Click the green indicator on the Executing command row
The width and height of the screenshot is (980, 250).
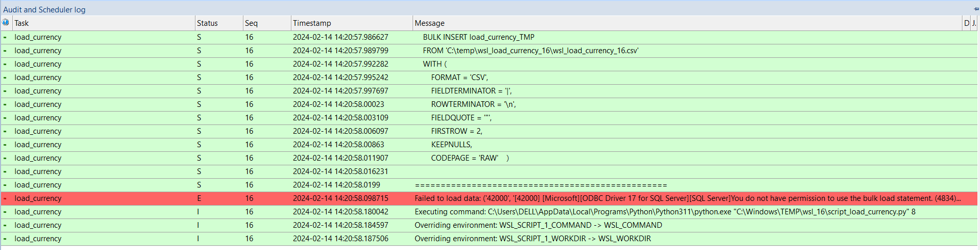click(x=5, y=212)
